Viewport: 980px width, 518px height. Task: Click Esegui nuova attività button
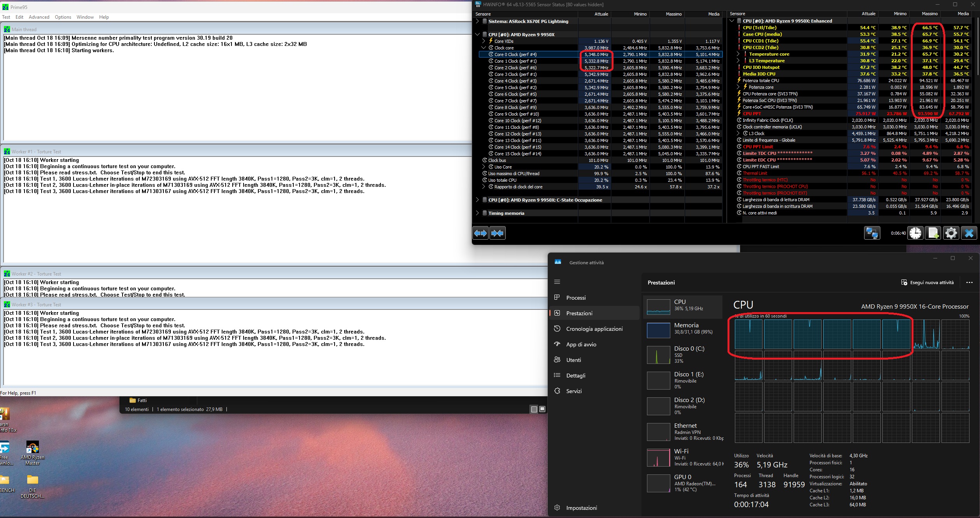point(927,283)
